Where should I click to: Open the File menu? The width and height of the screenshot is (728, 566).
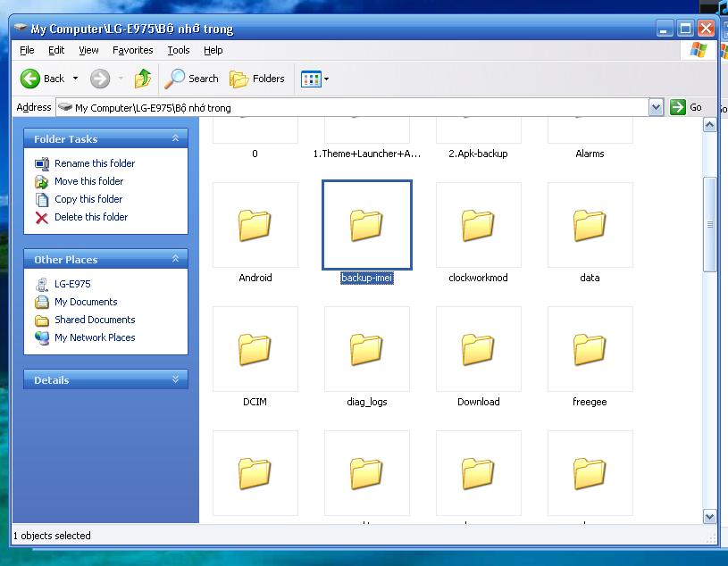[x=27, y=50]
